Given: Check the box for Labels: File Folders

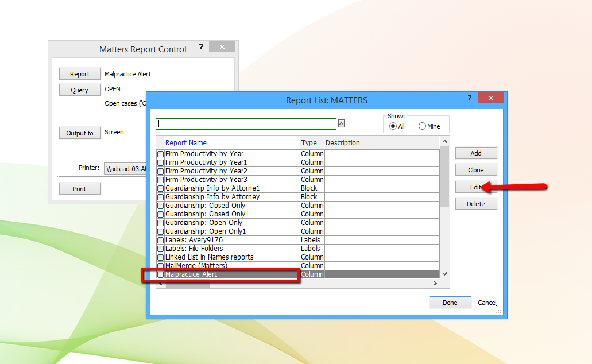Looking at the screenshot, I should pyautogui.click(x=160, y=249).
